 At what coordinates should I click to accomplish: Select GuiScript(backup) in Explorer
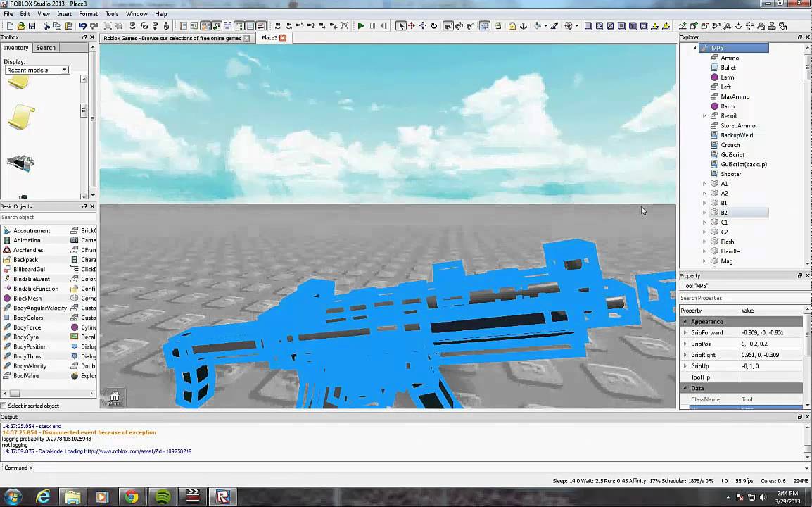[744, 164]
